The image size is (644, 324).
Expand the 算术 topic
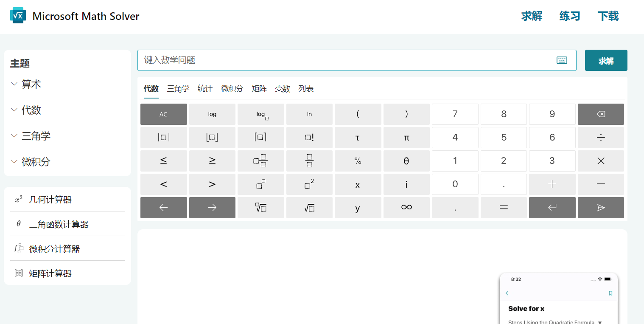coord(26,84)
